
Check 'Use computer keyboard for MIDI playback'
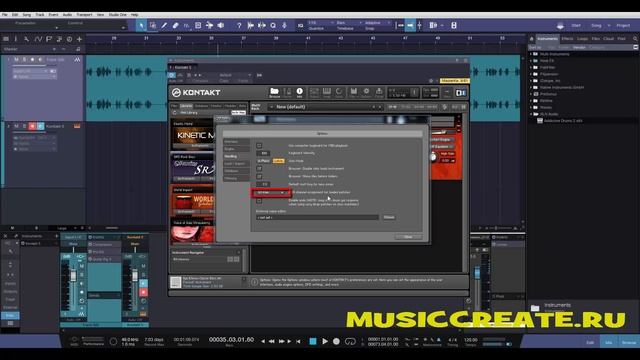[259, 145]
